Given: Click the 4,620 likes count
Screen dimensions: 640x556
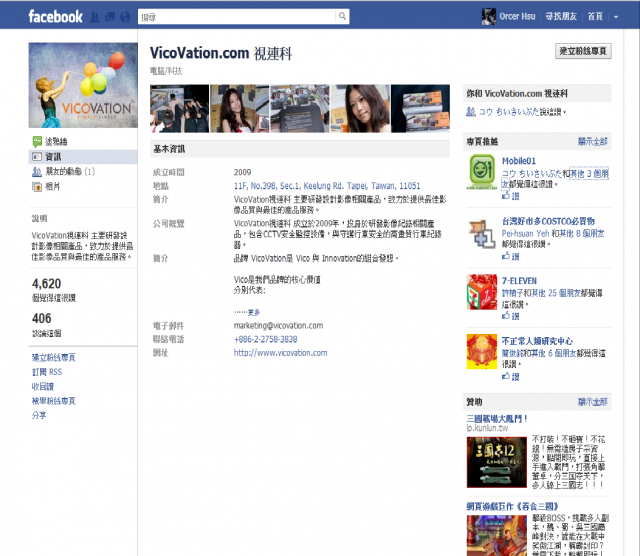Looking at the screenshot, I should tap(47, 283).
